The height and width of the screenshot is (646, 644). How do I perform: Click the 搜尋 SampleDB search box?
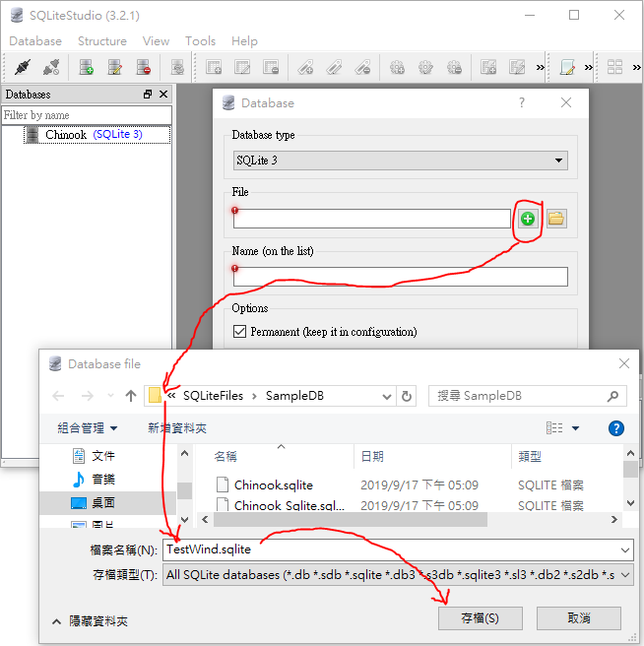tap(528, 396)
